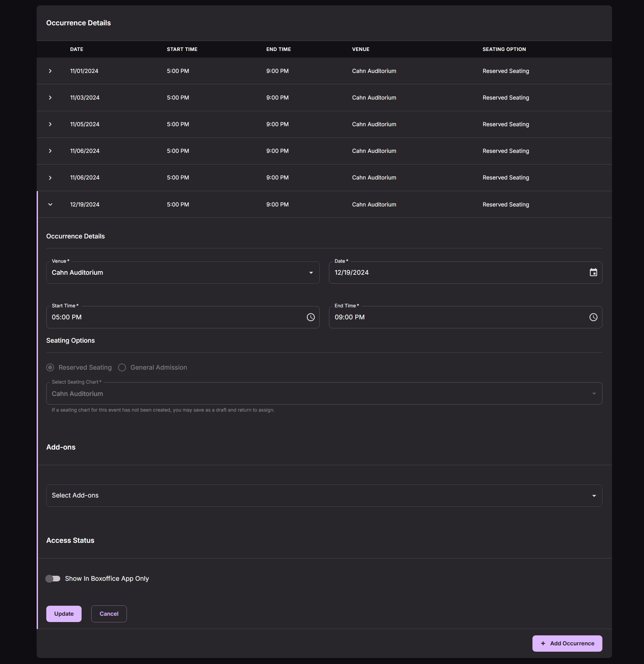Click the Update button
The width and height of the screenshot is (644, 664).
click(64, 613)
